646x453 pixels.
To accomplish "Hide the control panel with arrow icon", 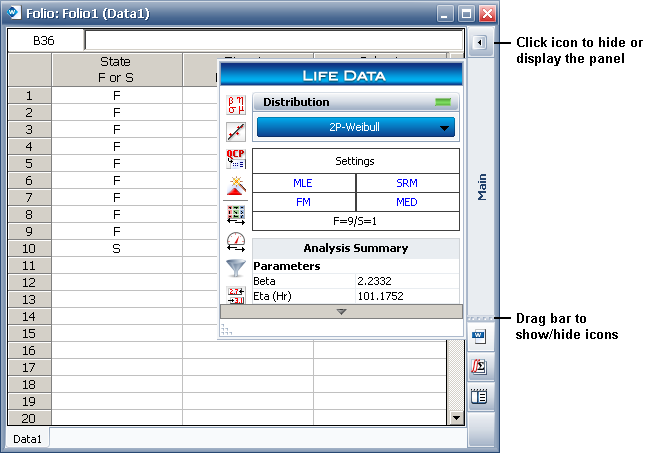I will tap(479, 43).
